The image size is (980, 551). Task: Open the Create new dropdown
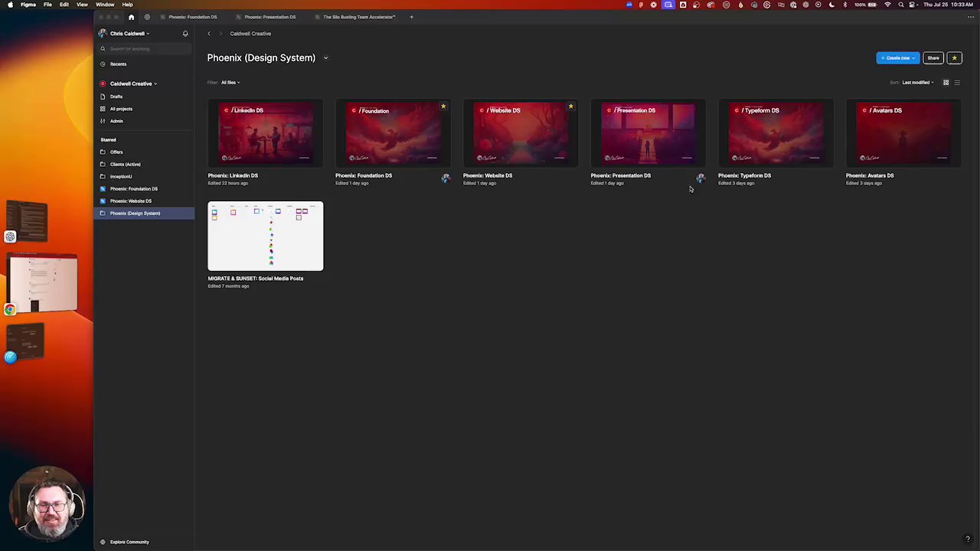(897, 58)
